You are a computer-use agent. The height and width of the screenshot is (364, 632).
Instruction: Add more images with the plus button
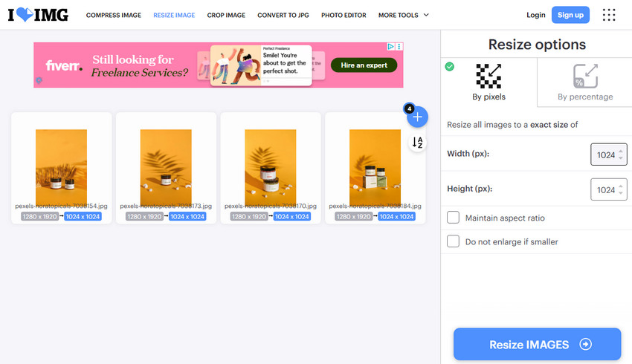click(417, 117)
